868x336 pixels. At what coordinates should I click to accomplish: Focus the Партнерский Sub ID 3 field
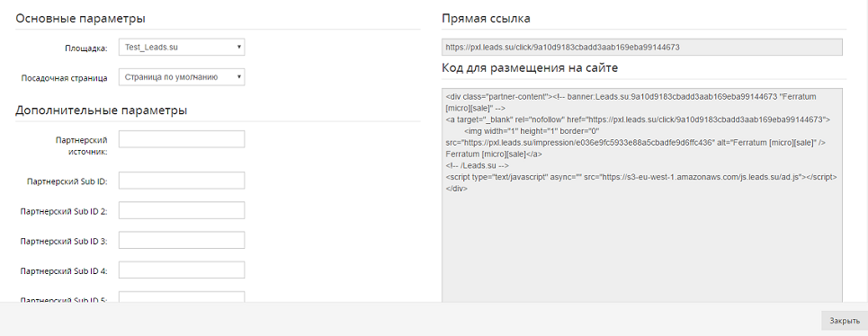tap(182, 240)
